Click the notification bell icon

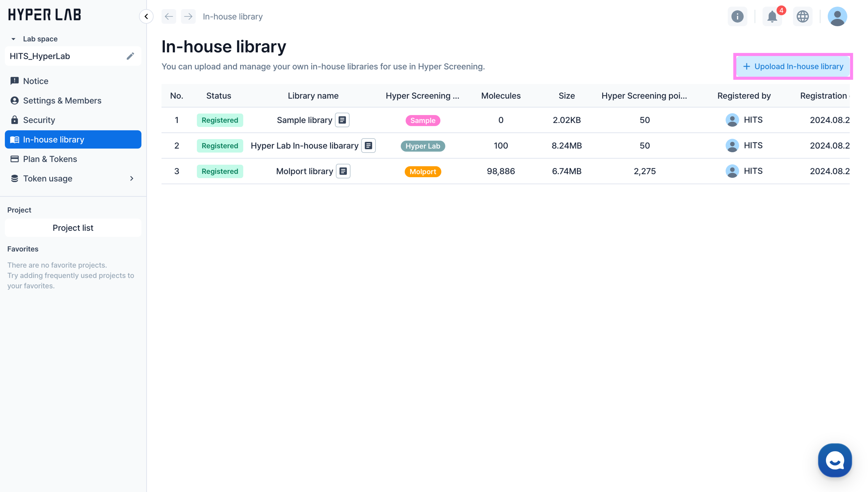[772, 17]
